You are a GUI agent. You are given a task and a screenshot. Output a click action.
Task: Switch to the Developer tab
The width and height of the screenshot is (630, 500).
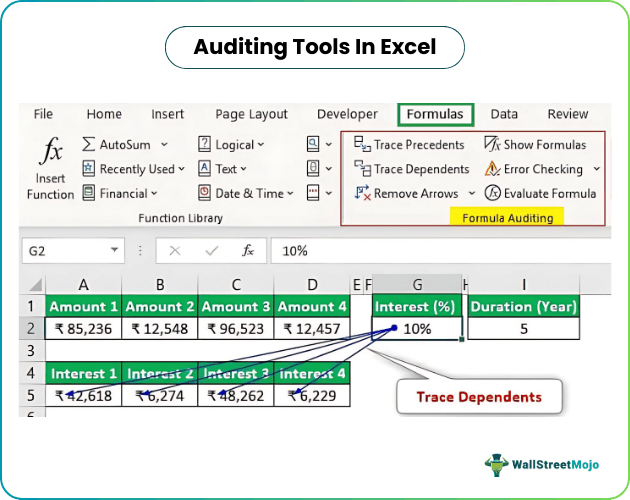click(x=347, y=115)
